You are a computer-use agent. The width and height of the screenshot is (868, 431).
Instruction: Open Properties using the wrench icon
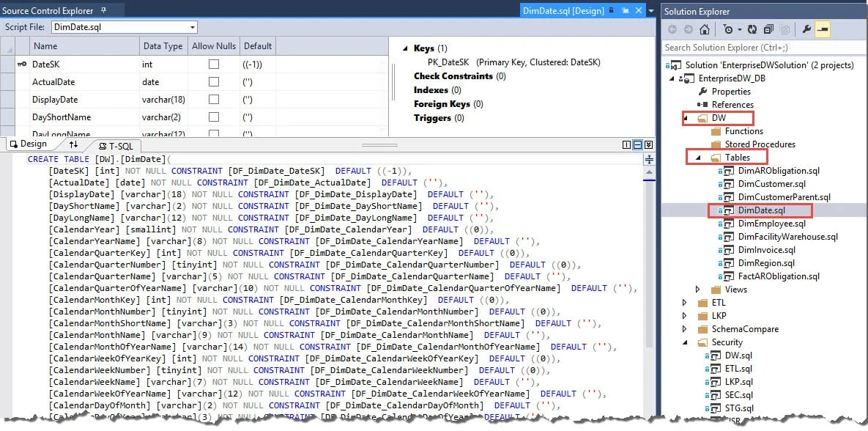click(x=807, y=29)
